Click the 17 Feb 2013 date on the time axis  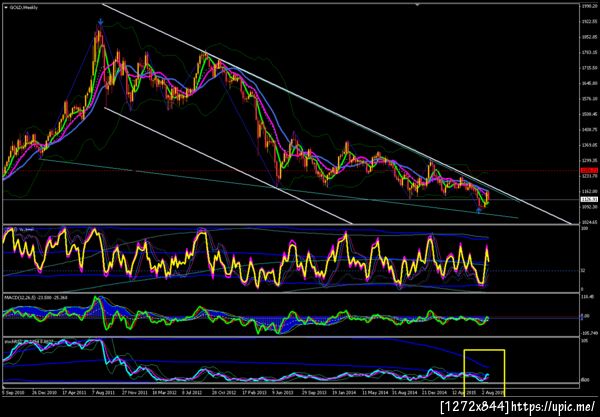[x=254, y=392]
